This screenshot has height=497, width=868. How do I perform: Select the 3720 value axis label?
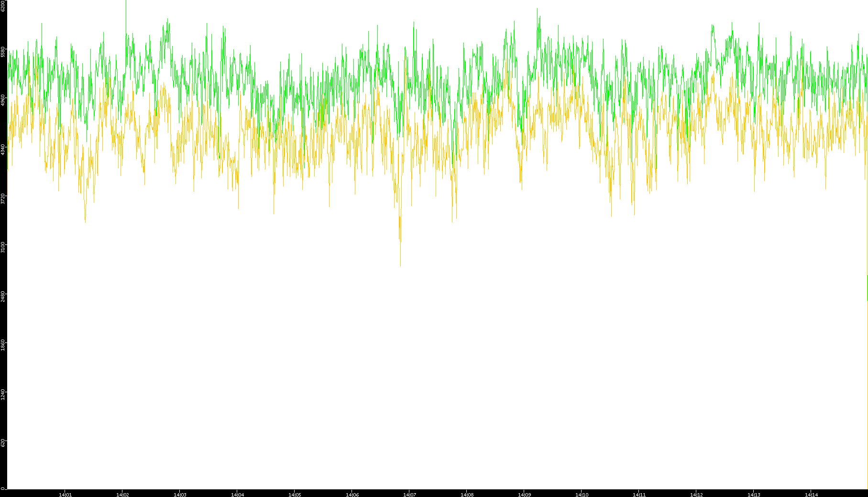click(3, 199)
